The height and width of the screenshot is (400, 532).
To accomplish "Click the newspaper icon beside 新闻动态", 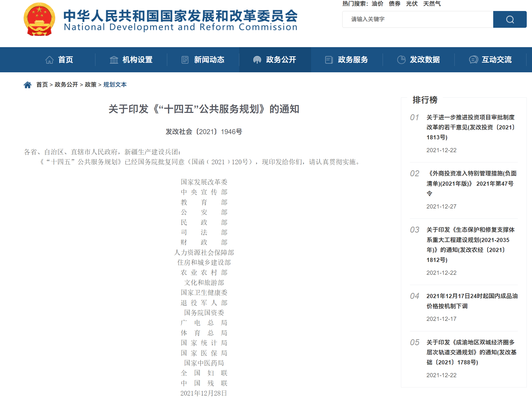I will pos(185,60).
